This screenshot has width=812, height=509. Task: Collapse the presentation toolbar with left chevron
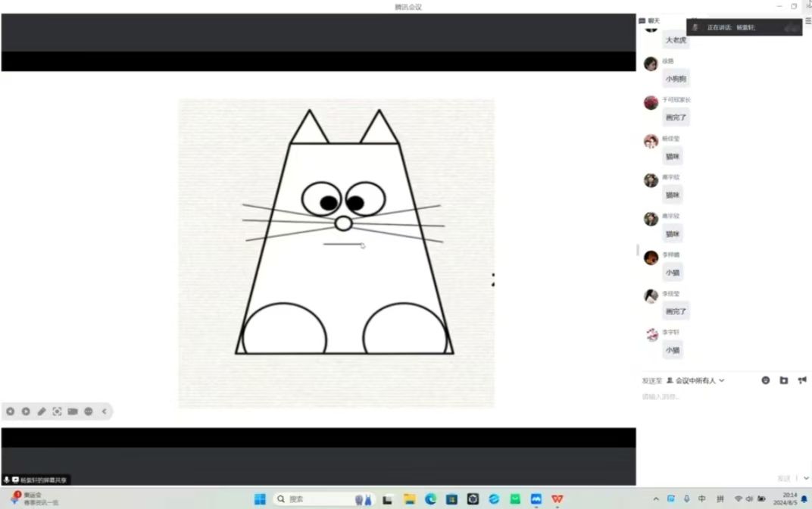tap(105, 411)
